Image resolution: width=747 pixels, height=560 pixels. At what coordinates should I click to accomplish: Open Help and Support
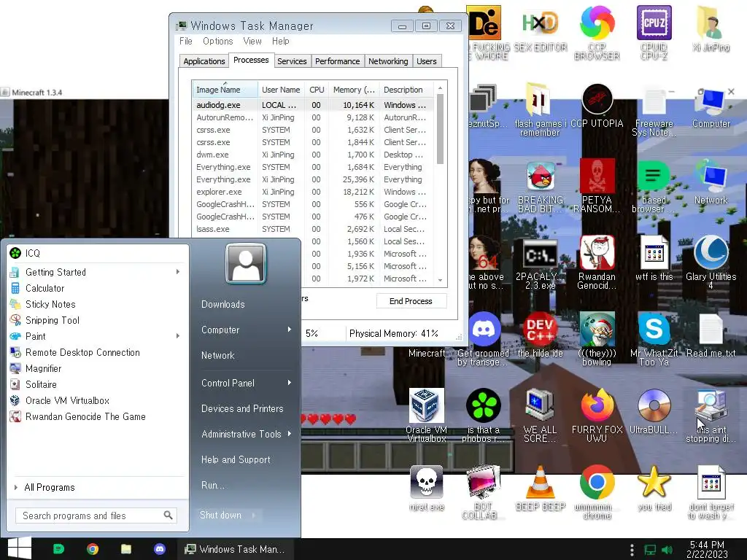(x=236, y=459)
